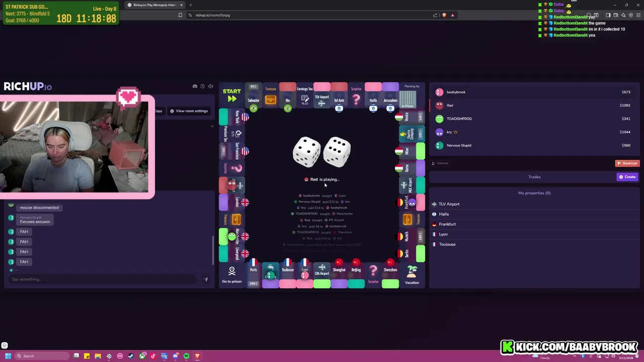Click the left-side Surprise tile
644x362 pixels.
(231, 168)
